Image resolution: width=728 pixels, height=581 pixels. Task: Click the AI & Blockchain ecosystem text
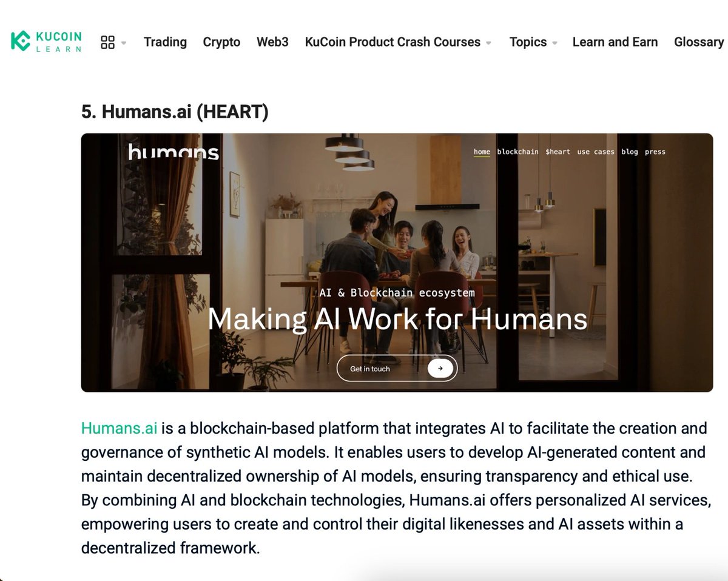[397, 292]
